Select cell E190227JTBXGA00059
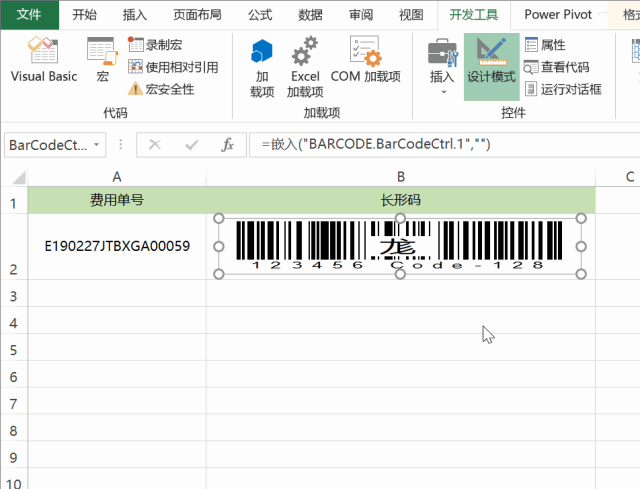Screen dimensions: 640x489 (117, 247)
